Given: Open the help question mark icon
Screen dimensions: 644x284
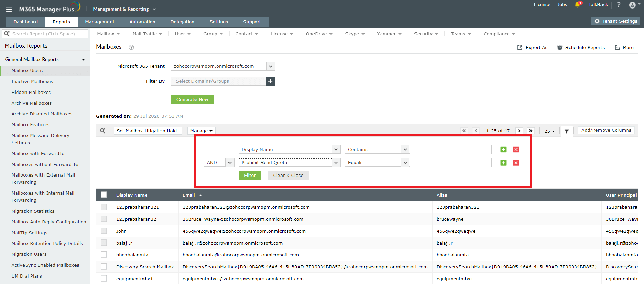Looking at the screenshot, I should [x=619, y=5].
